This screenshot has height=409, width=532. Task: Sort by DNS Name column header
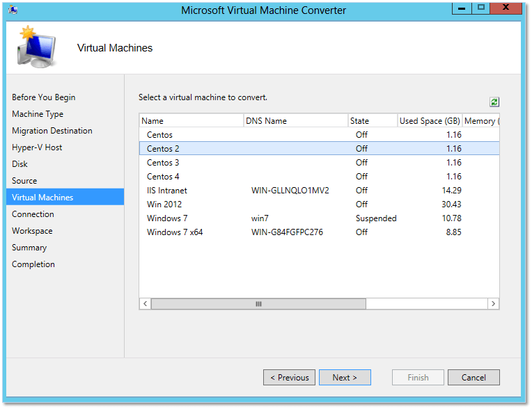point(295,120)
